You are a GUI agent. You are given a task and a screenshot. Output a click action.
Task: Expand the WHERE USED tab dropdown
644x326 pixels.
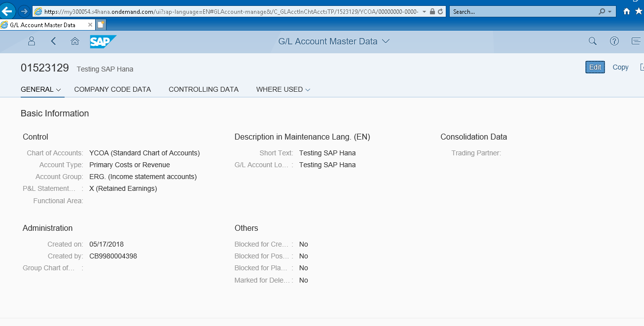308,90
